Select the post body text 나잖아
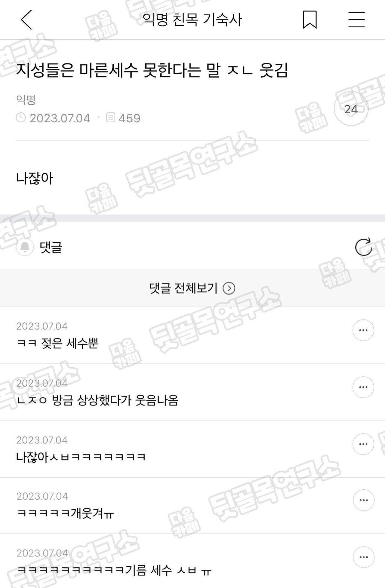The image size is (385, 588). point(35,178)
